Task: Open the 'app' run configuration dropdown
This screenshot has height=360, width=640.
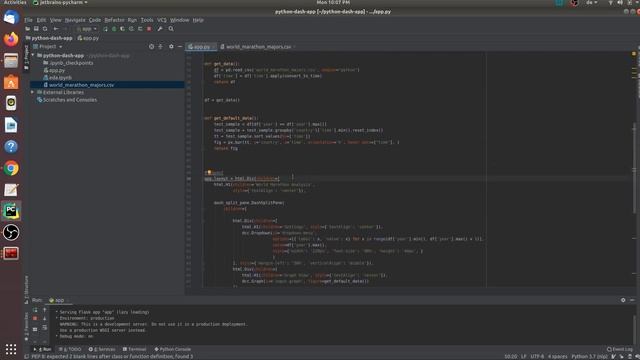Action: (x=87, y=29)
